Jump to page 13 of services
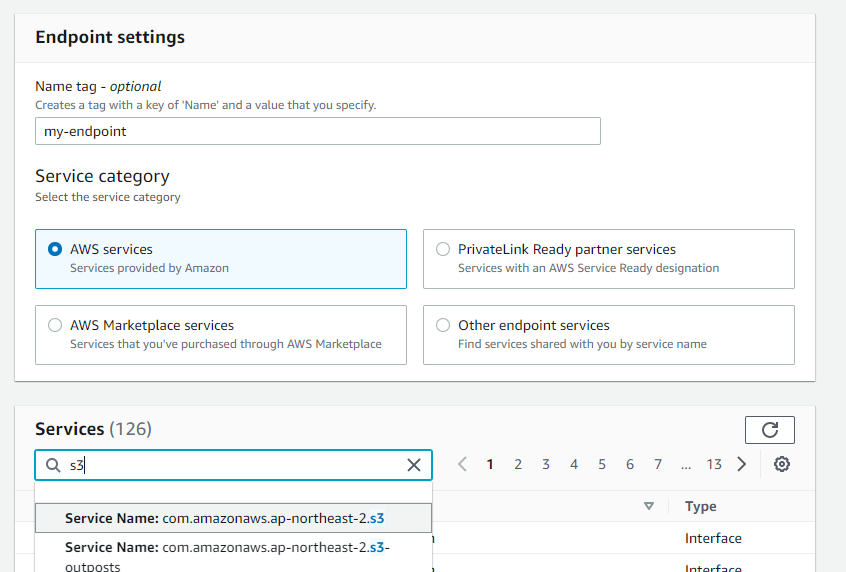Image resolution: width=846 pixels, height=572 pixels. tap(714, 465)
